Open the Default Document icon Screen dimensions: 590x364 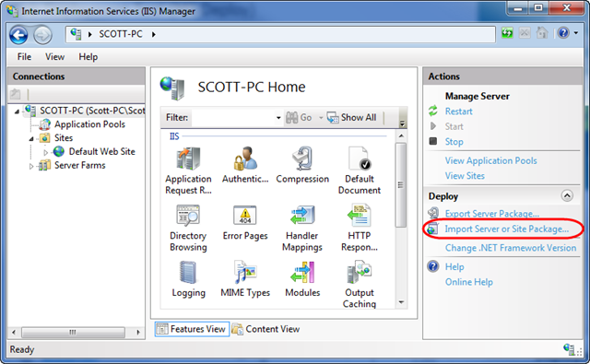360,159
